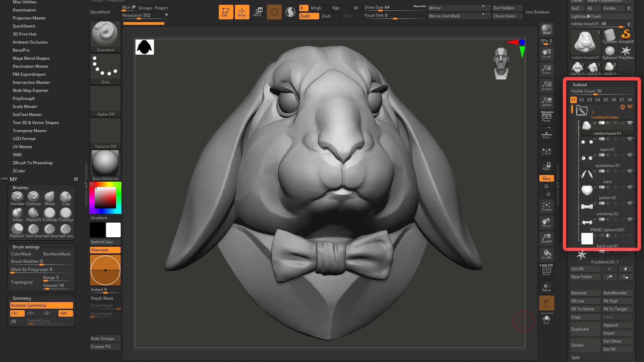Set canvas to Actual size

point(546,86)
